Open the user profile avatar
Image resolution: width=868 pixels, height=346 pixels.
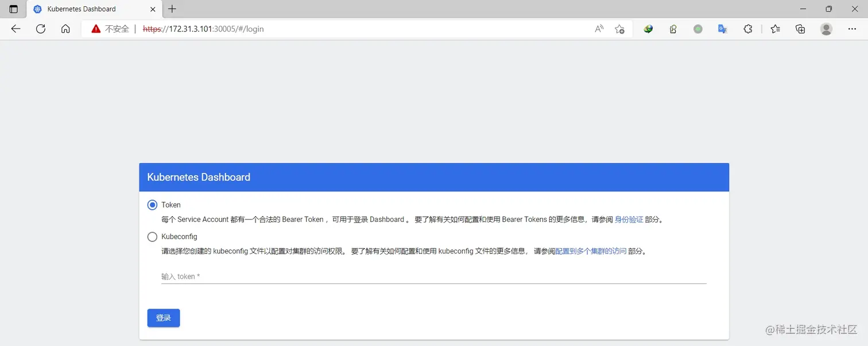pos(826,29)
